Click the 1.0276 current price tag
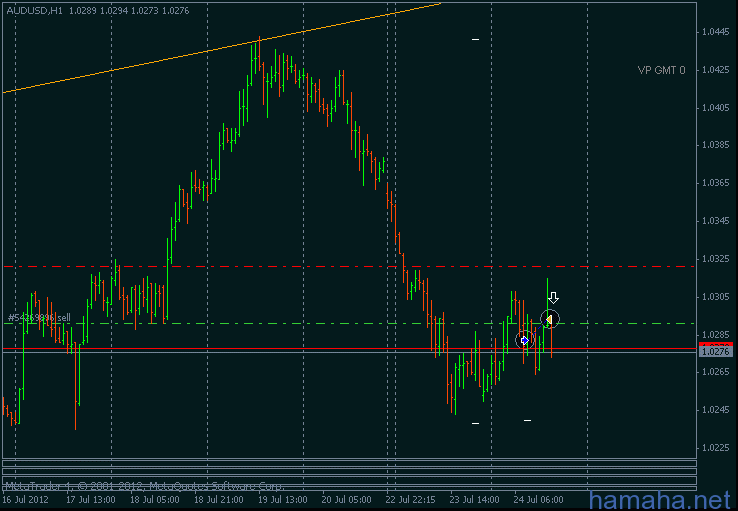Screen dimensions: 738x511 716,352
